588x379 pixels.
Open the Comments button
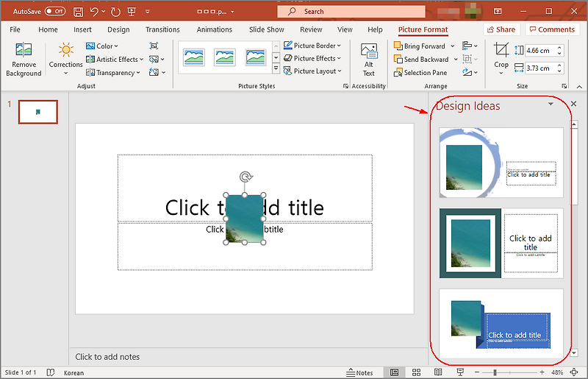[x=552, y=29]
